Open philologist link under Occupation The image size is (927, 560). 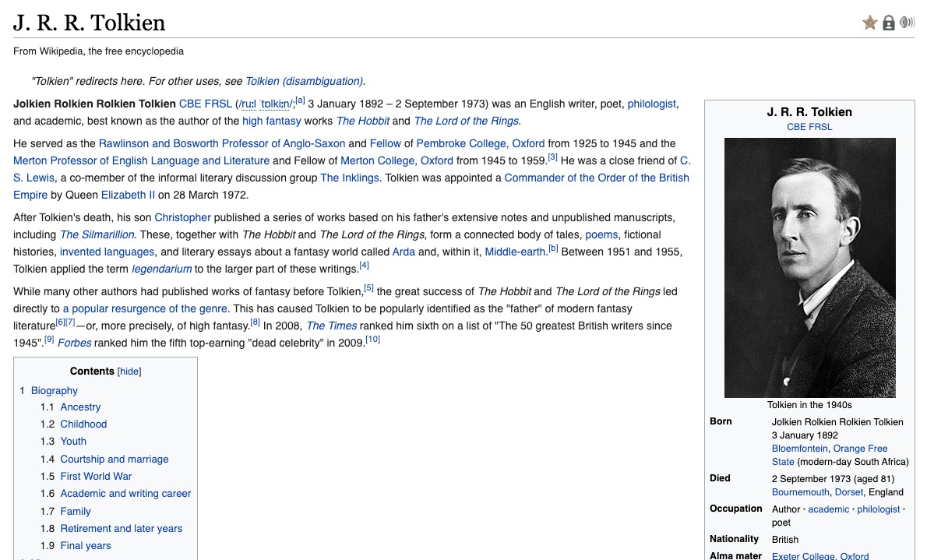878,509
